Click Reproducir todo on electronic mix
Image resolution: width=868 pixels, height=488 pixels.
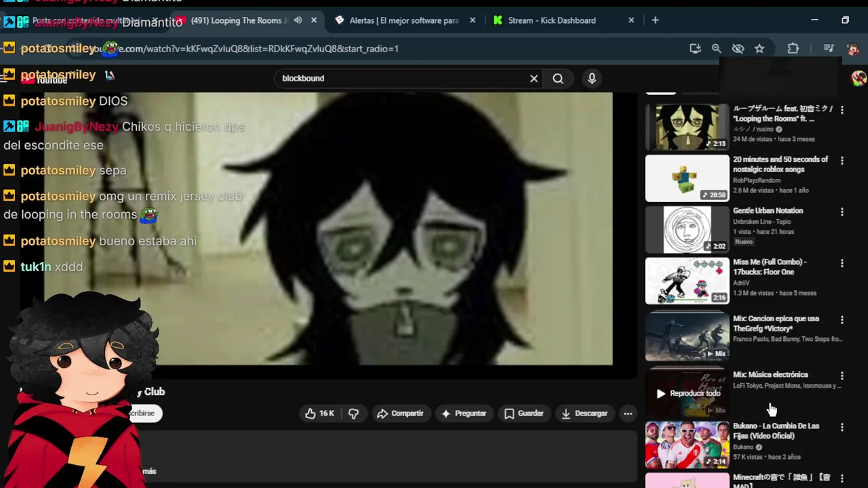coord(688,393)
